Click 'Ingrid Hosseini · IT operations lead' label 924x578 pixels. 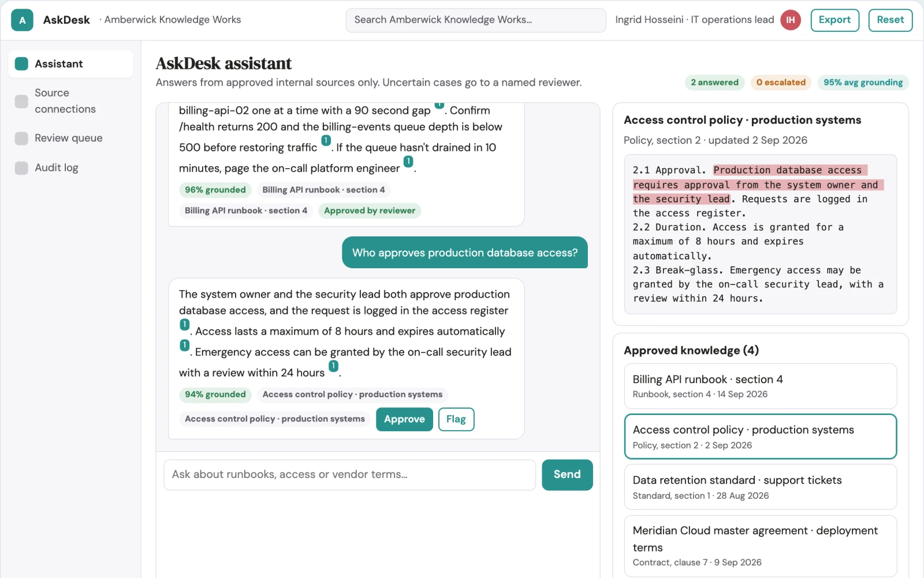point(694,20)
